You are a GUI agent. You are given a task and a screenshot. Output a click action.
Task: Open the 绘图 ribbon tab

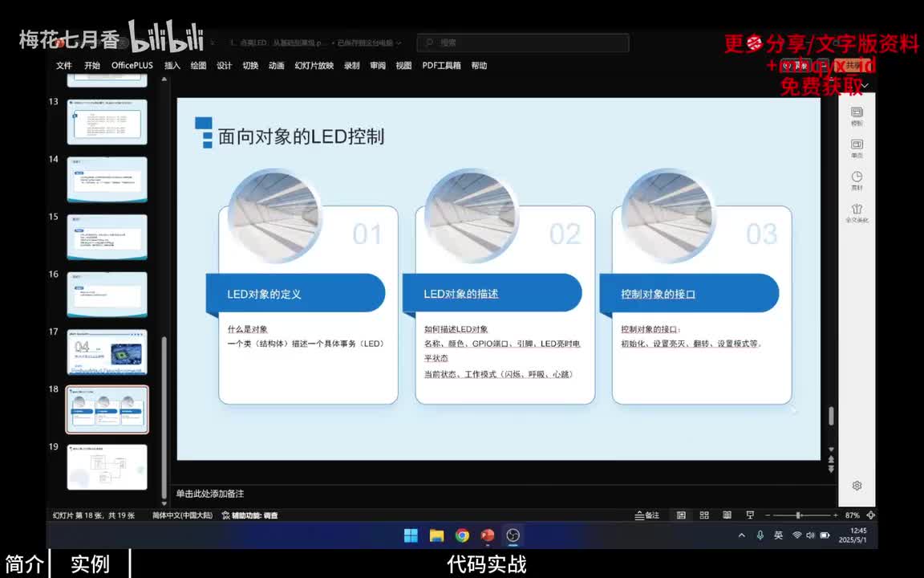[198, 66]
